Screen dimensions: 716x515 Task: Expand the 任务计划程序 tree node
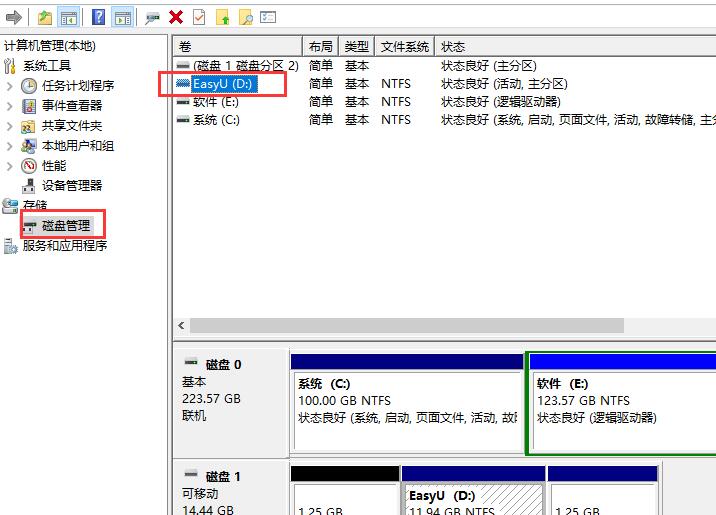[x=10, y=86]
